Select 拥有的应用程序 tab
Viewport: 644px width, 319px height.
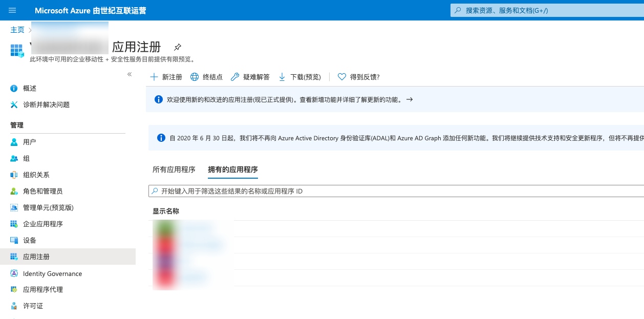click(x=232, y=169)
